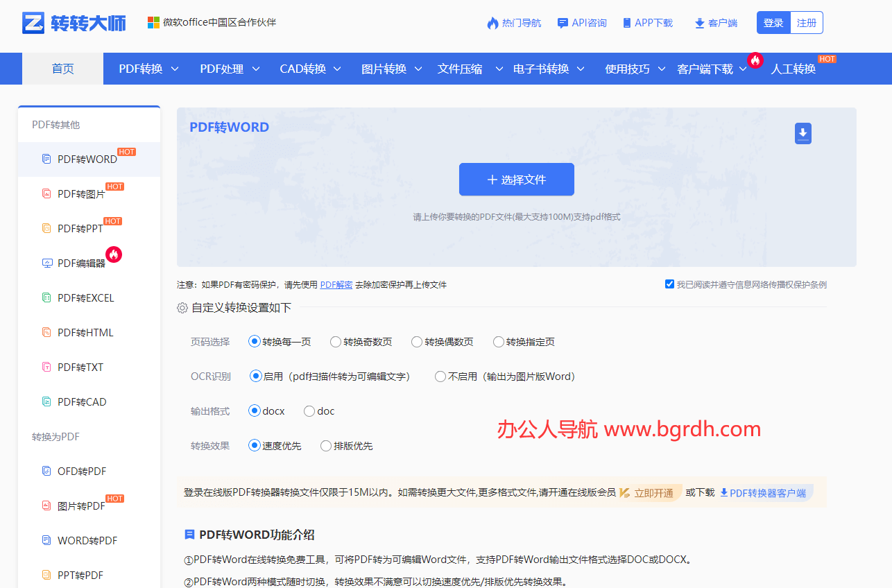This screenshot has height=588, width=892.
Task: Click the API咨询 chat icon
Action: click(563, 23)
